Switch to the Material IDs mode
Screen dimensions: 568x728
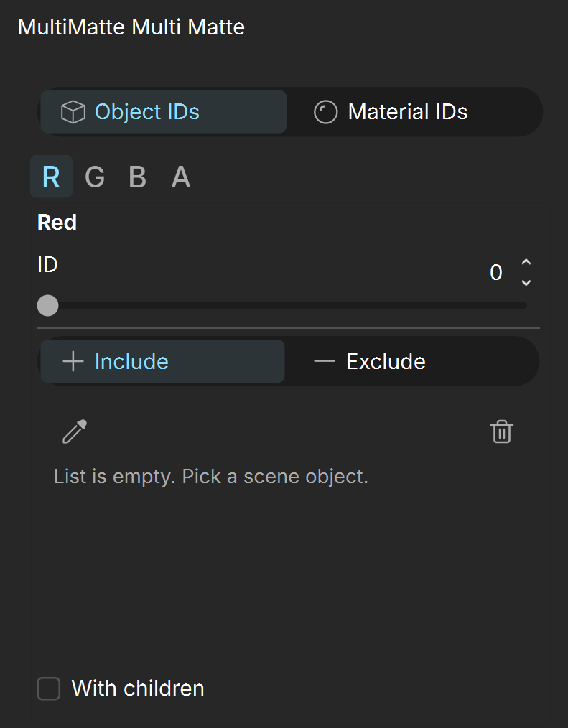(414, 112)
